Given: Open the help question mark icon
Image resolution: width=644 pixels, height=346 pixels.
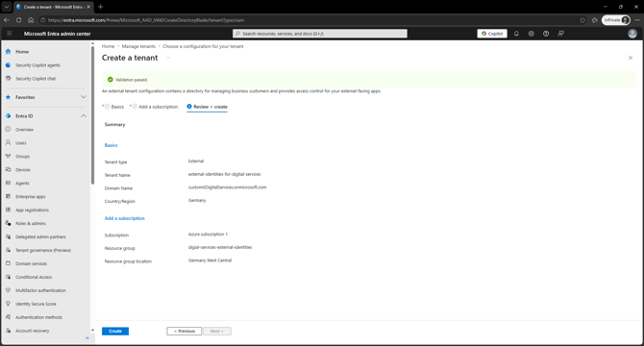Looking at the screenshot, I should 546,34.
